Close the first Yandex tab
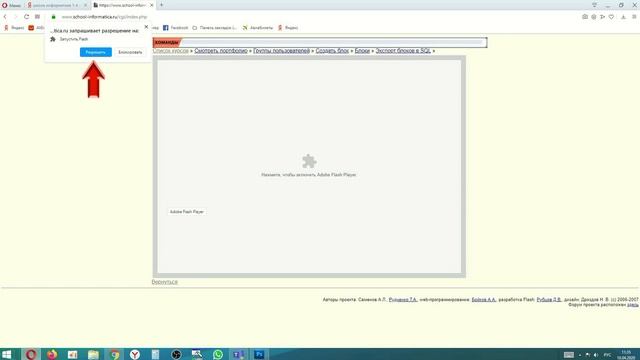This screenshot has width=640, height=360. coord(85,5)
